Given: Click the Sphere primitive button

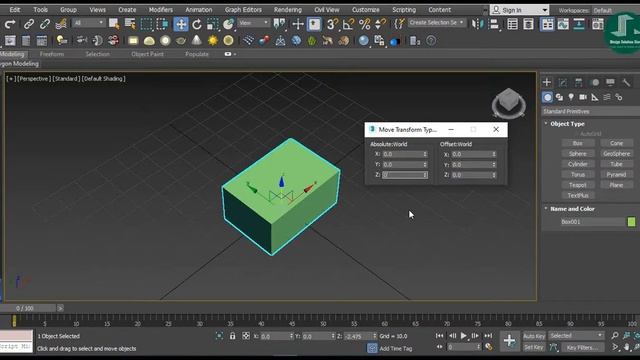Looking at the screenshot, I should (578, 154).
